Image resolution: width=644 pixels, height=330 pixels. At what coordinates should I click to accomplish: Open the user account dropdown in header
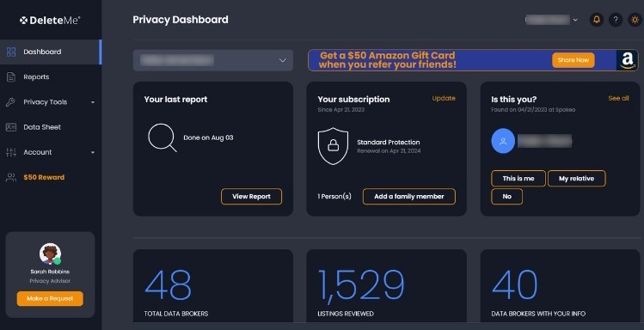(x=552, y=20)
